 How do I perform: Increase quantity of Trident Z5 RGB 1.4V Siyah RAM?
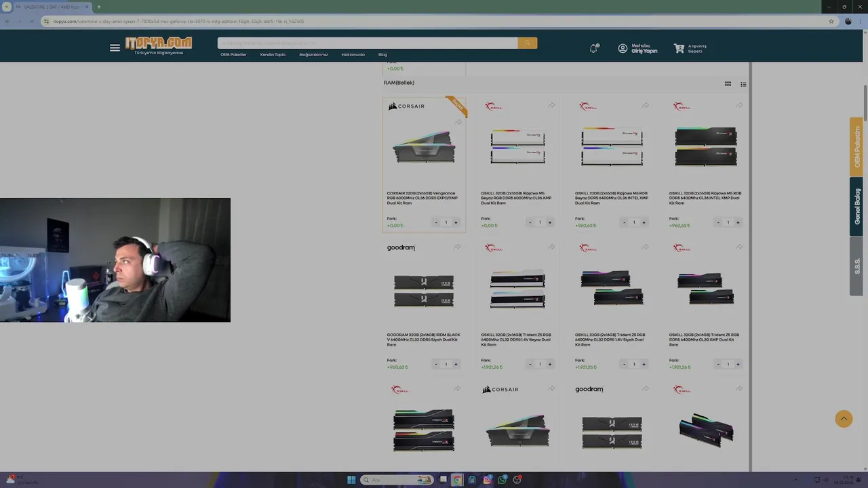coord(644,364)
